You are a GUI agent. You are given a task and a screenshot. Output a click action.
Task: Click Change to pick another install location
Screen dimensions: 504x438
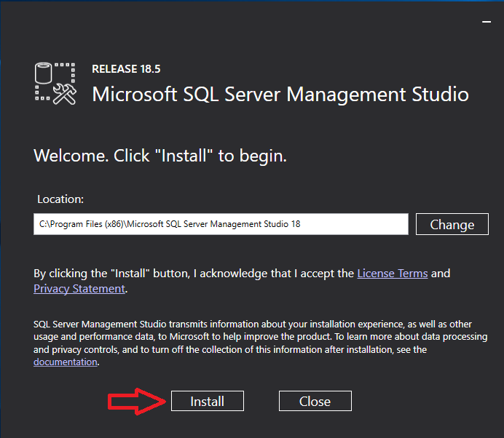coord(452,224)
